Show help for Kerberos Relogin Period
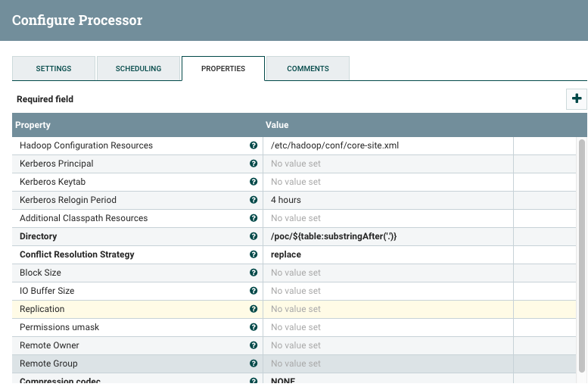The height and width of the screenshot is (390, 588). tap(254, 200)
